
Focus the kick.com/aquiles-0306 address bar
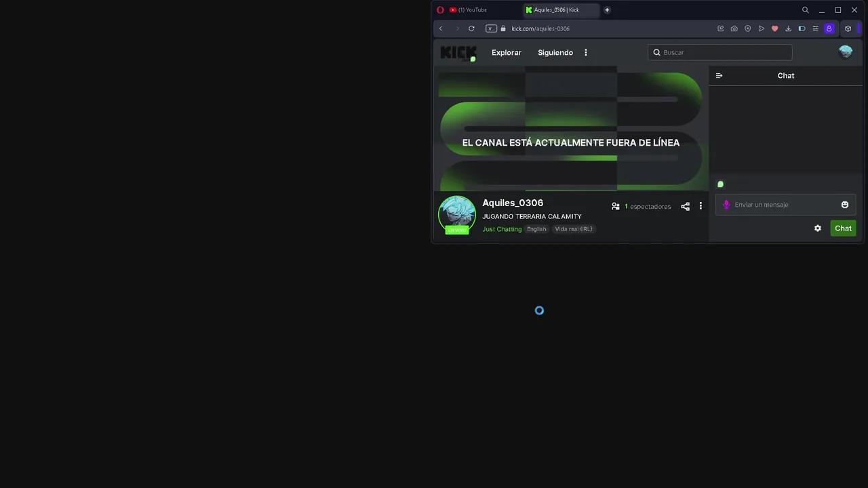[540, 28]
